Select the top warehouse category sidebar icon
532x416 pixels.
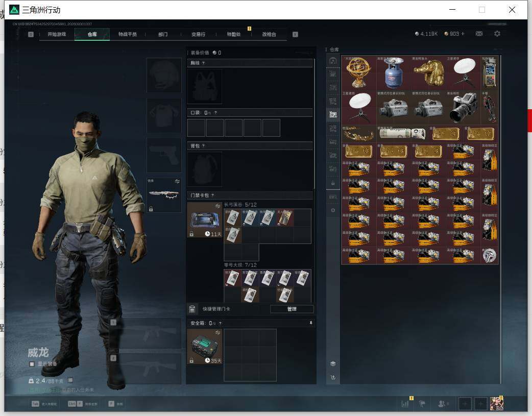point(333,61)
